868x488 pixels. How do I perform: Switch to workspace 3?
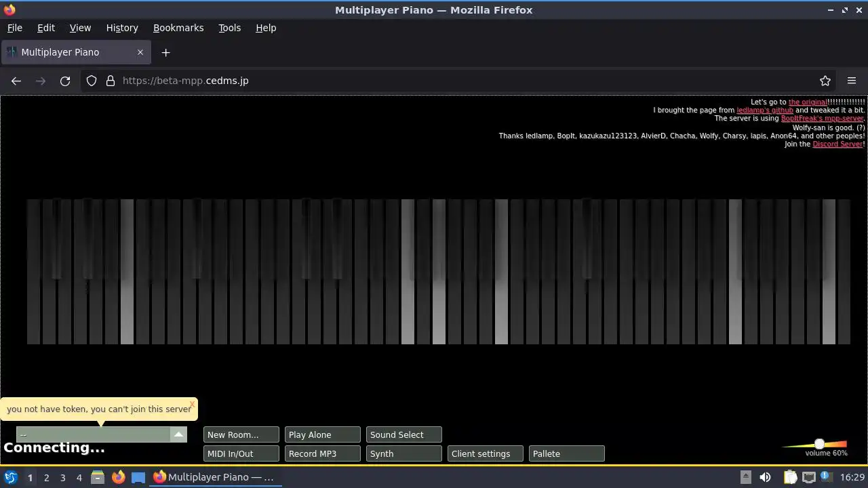tap(62, 477)
